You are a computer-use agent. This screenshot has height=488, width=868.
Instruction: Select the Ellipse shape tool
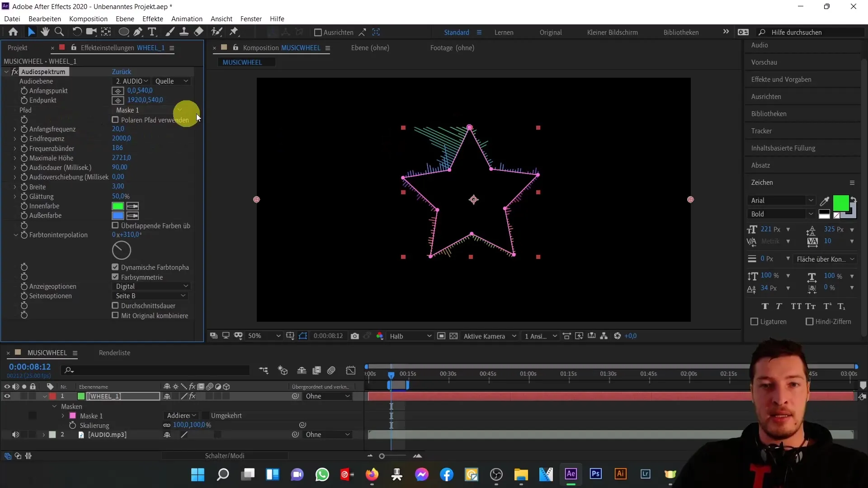click(x=123, y=32)
